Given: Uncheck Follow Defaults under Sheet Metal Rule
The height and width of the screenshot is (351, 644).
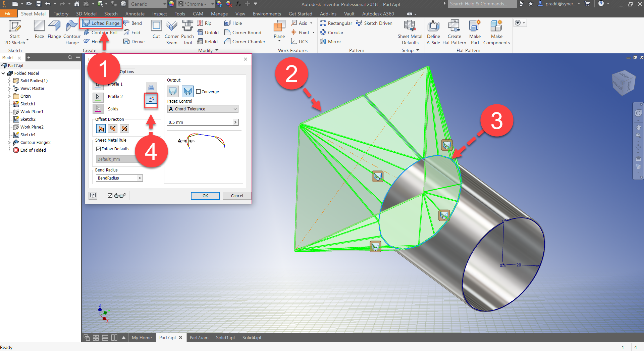Looking at the screenshot, I should (98, 149).
